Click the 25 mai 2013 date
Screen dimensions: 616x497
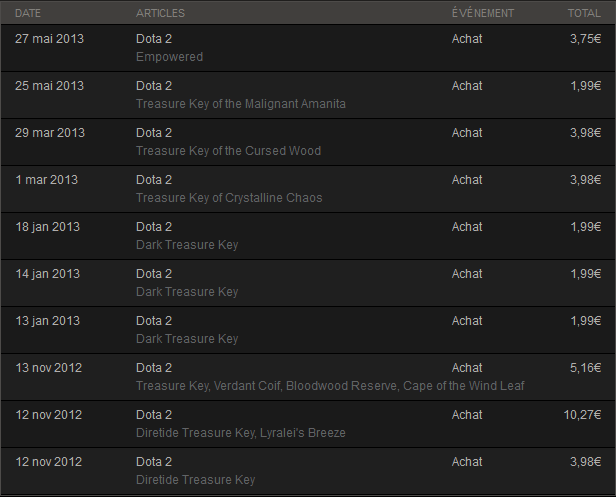(x=50, y=86)
